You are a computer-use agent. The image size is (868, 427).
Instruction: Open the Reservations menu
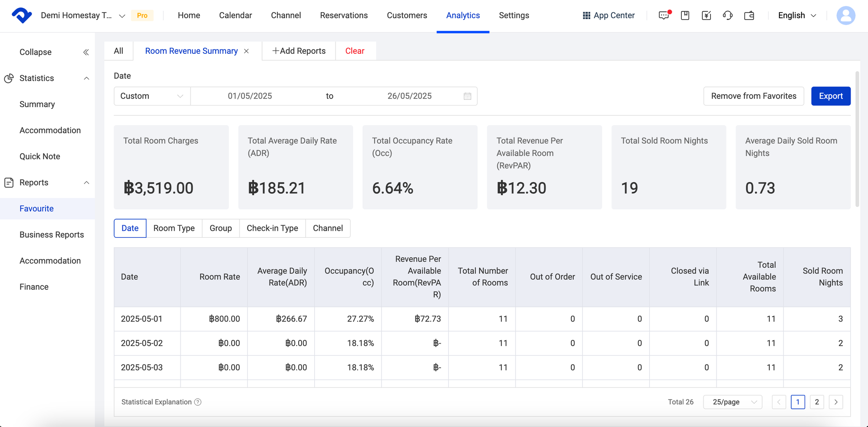click(x=344, y=15)
